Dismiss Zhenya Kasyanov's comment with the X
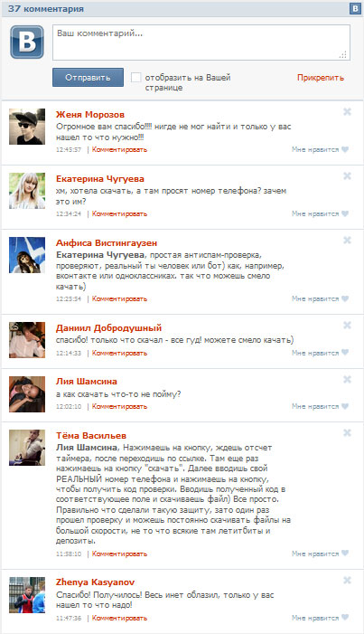Screen dimensions: 364x634 pyautogui.click(x=347, y=581)
